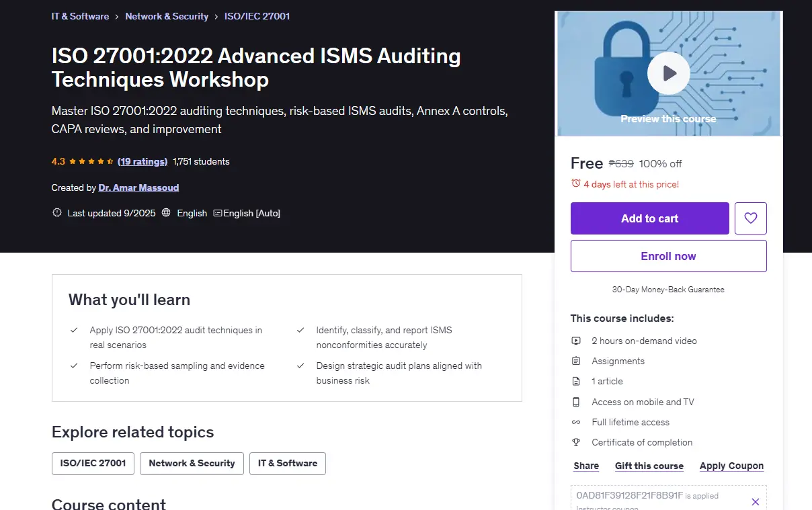812x510 pixels.
Task: Click Full lifetime access text
Action: tap(631, 422)
